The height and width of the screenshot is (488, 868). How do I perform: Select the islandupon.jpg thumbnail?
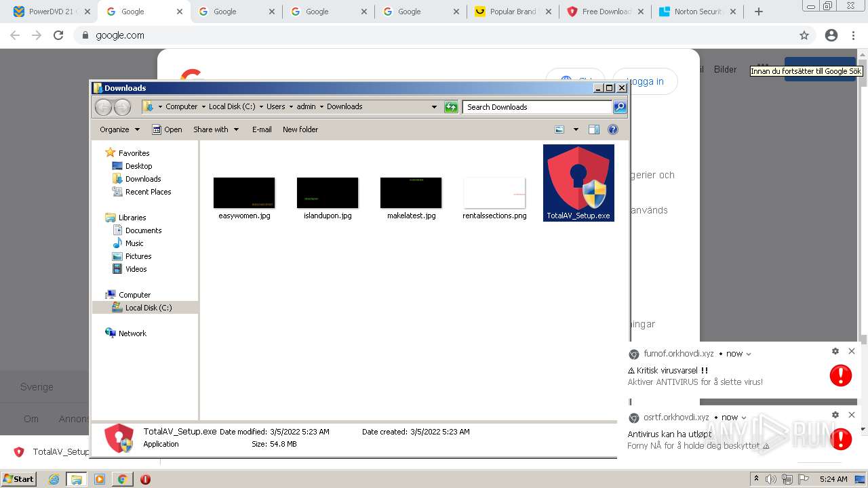tap(328, 193)
